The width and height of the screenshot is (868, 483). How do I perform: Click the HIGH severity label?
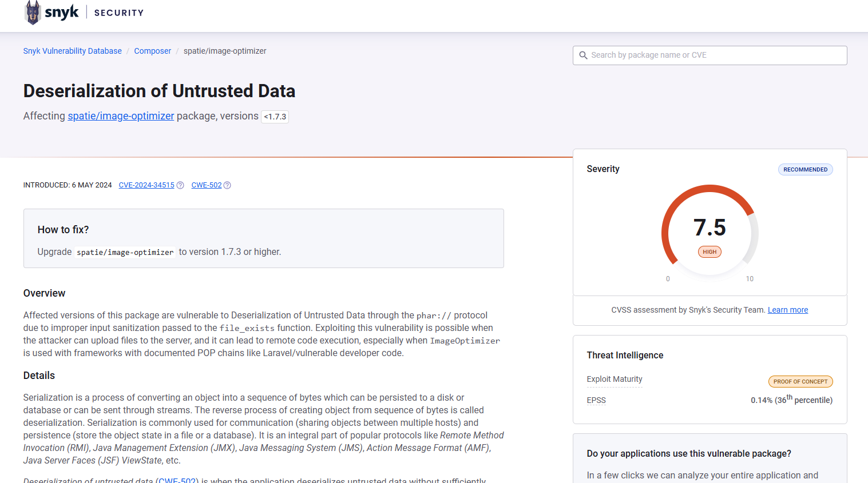pos(710,252)
